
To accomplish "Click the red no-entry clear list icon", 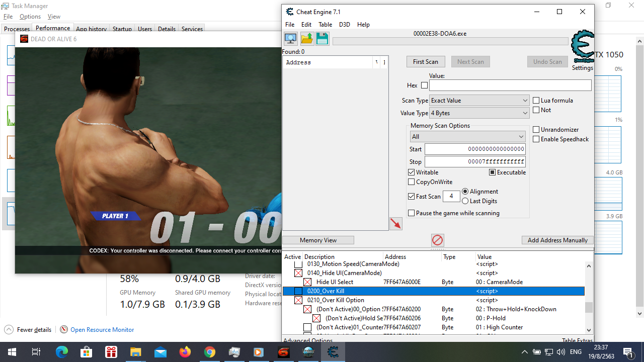I will 438,240.
